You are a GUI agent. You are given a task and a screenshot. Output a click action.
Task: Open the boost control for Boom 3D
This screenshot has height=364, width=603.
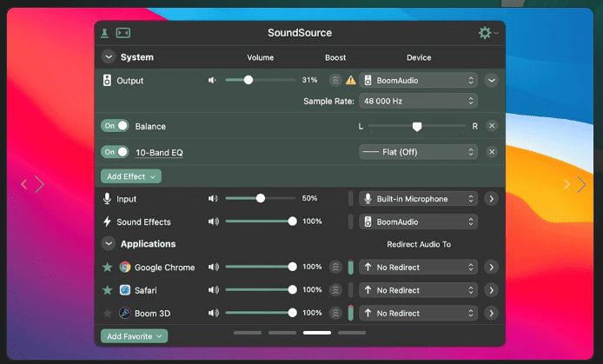tap(335, 314)
